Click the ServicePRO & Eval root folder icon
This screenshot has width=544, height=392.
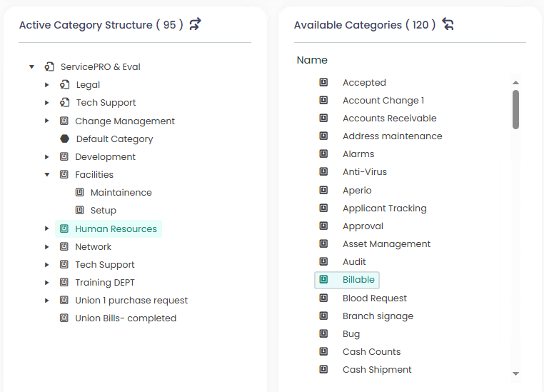coord(49,67)
